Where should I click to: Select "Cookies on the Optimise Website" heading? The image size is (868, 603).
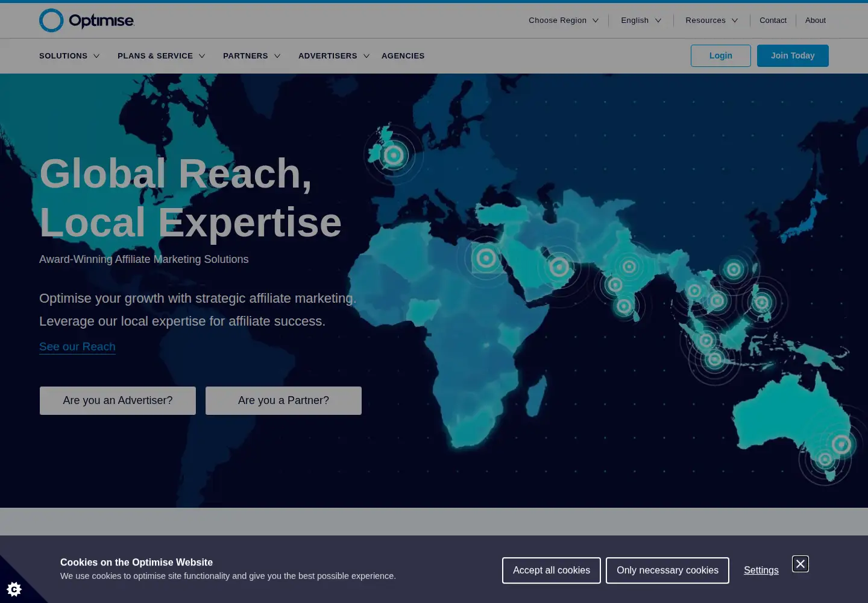click(x=136, y=562)
